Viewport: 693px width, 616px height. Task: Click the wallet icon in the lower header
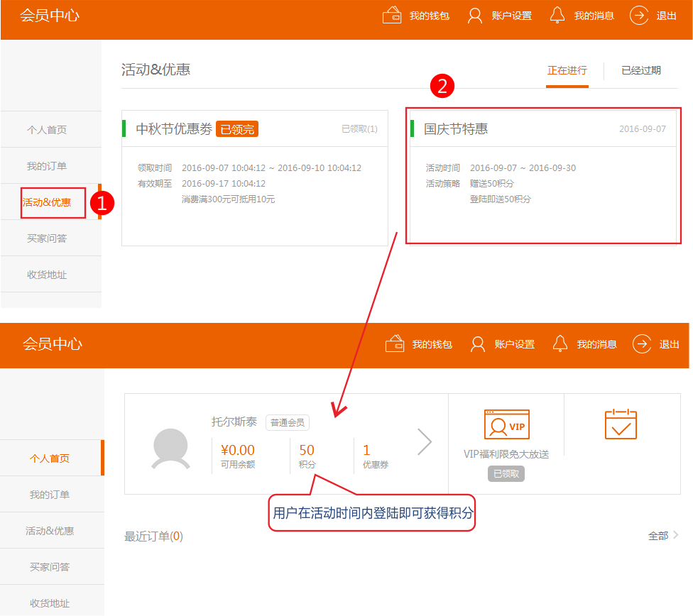click(395, 344)
